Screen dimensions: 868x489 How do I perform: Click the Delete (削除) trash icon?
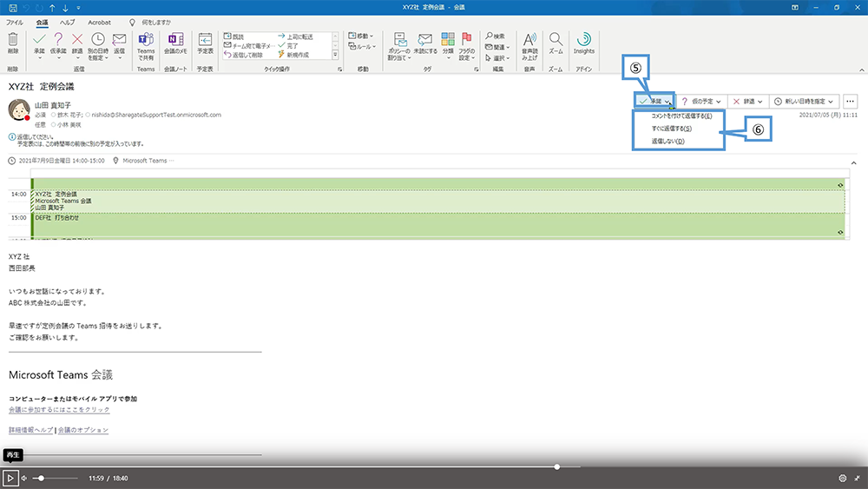click(13, 39)
